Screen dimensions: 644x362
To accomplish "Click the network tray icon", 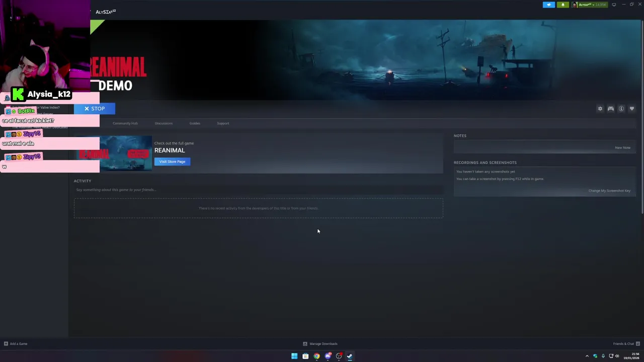I will pyautogui.click(x=611, y=356).
